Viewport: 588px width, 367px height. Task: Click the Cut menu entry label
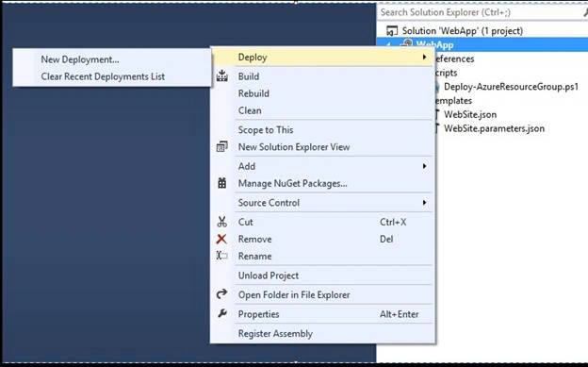tap(246, 222)
